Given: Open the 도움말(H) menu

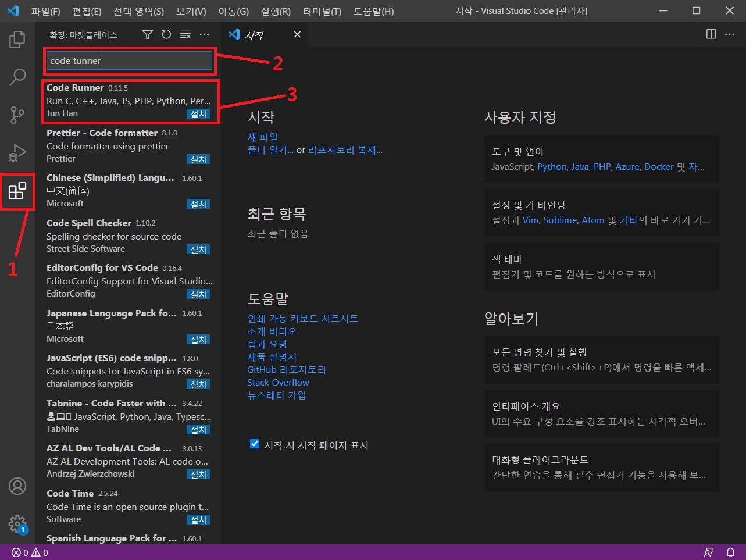Looking at the screenshot, I should pyautogui.click(x=373, y=11).
